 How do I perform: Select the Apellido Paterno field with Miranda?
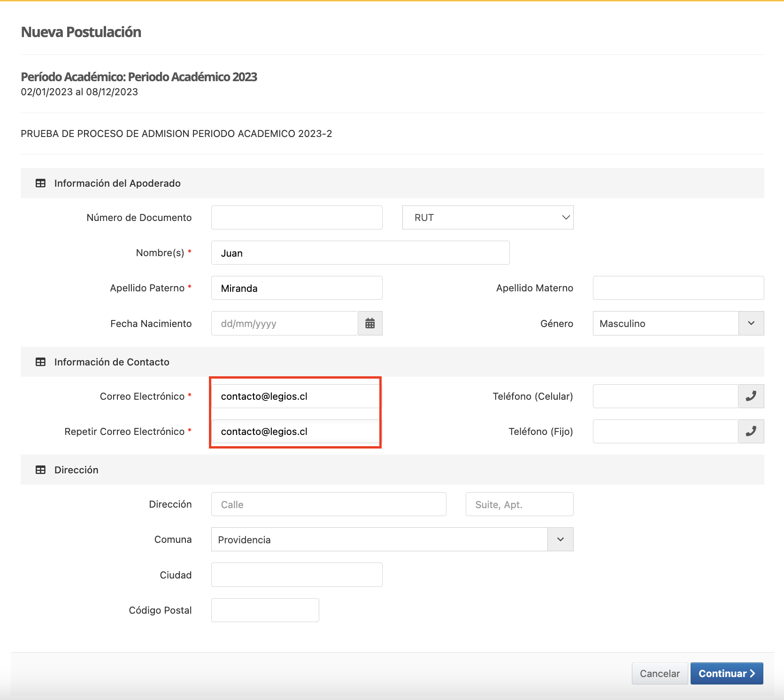click(297, 288)
